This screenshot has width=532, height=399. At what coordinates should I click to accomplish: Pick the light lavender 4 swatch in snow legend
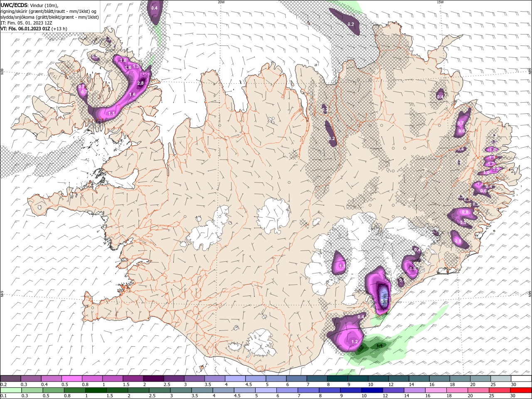tap(235, 378)
